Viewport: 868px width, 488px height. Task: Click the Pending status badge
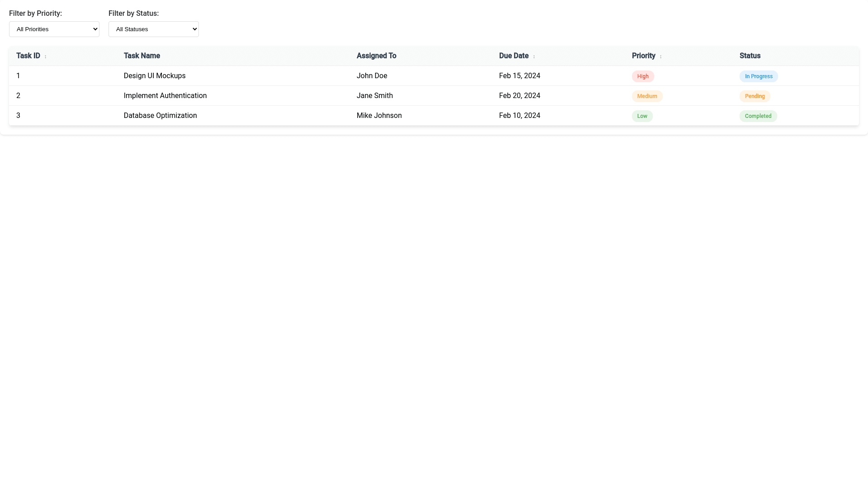point(755,96)
